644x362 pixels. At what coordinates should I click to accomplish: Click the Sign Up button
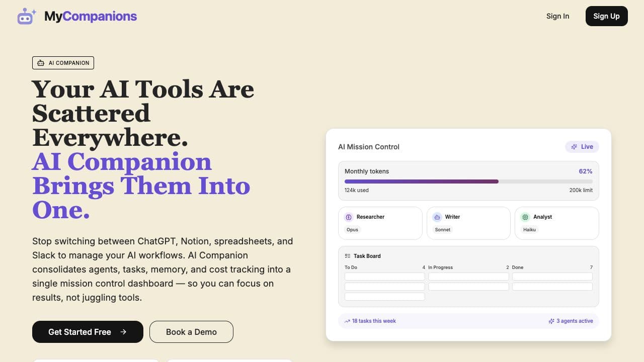(606, 16)
